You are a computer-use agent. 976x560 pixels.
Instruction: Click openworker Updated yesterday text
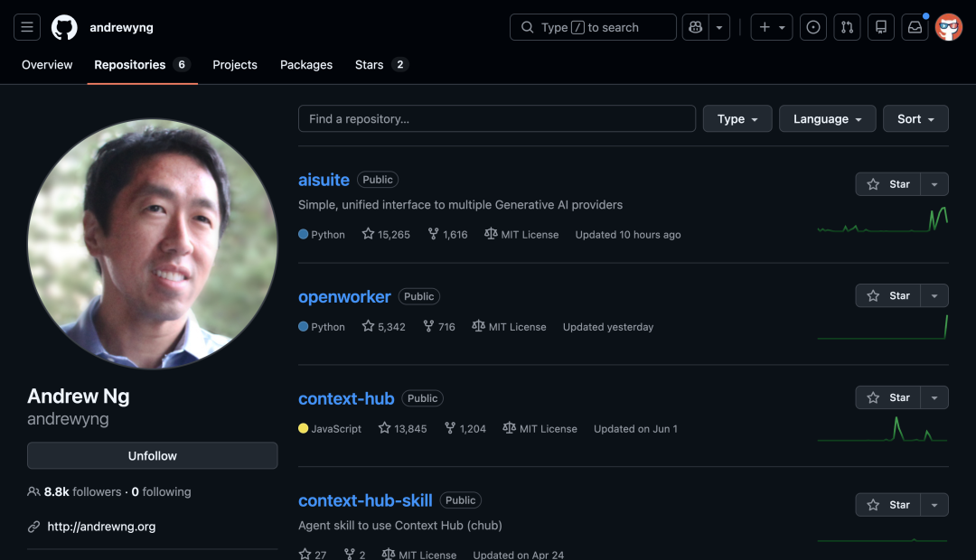point(608,327)
